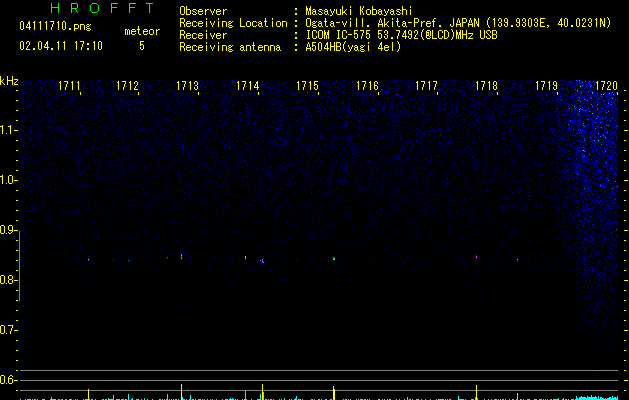The image size is (629, 400).
Task: Select the file name 04111710.png
Action: click(x=55, y=27)
